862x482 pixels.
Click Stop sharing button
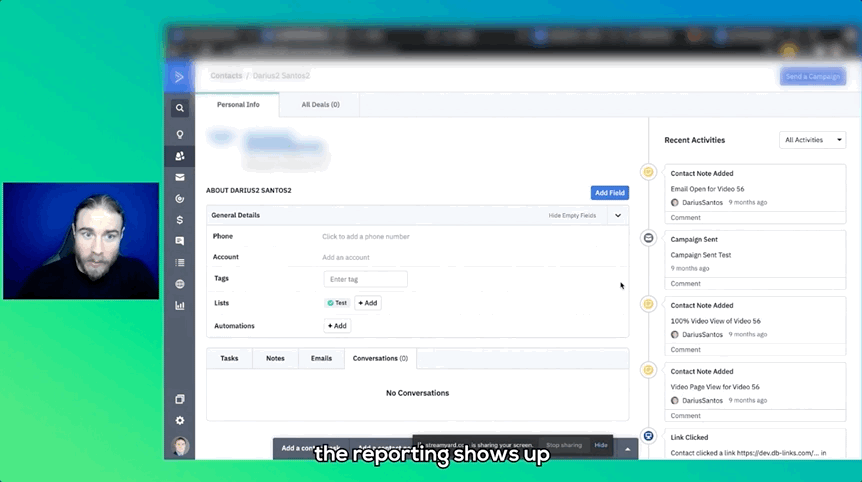[x=563, y=445]
